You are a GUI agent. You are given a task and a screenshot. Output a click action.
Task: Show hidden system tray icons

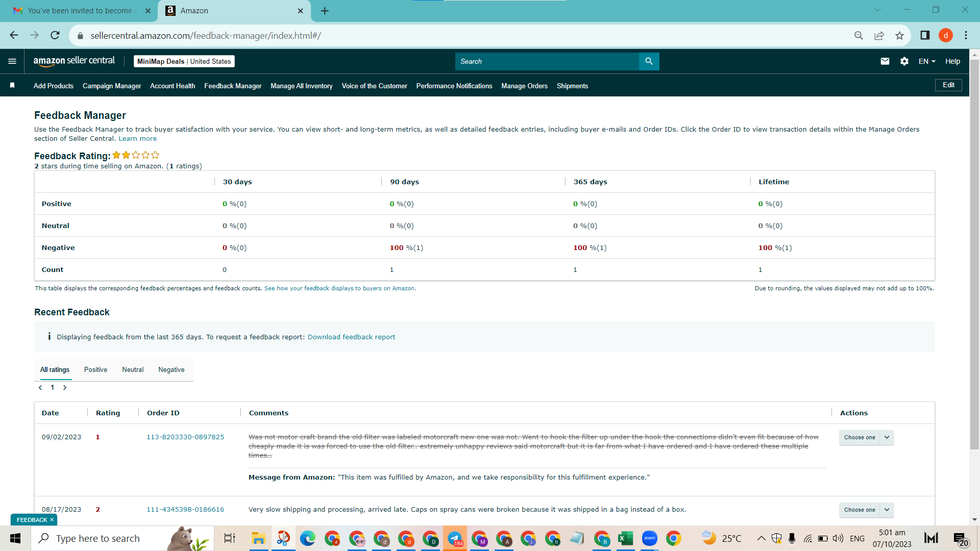coord(761,538)
